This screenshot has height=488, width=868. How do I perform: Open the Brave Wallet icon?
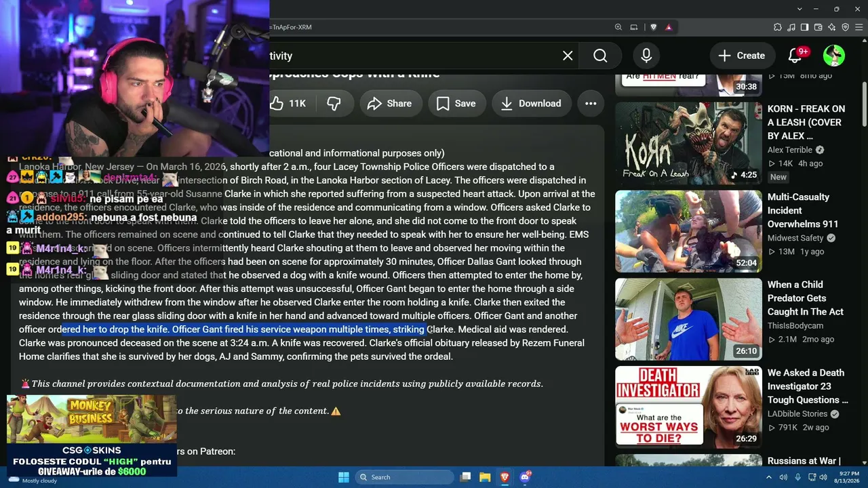pos(818,27)
